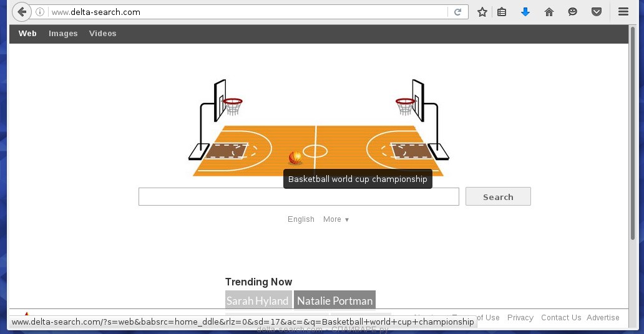Image resolution: width=644 pixels, height=334 pixels.
Task: Switch to the Videos tab
Action: (102, 34)
